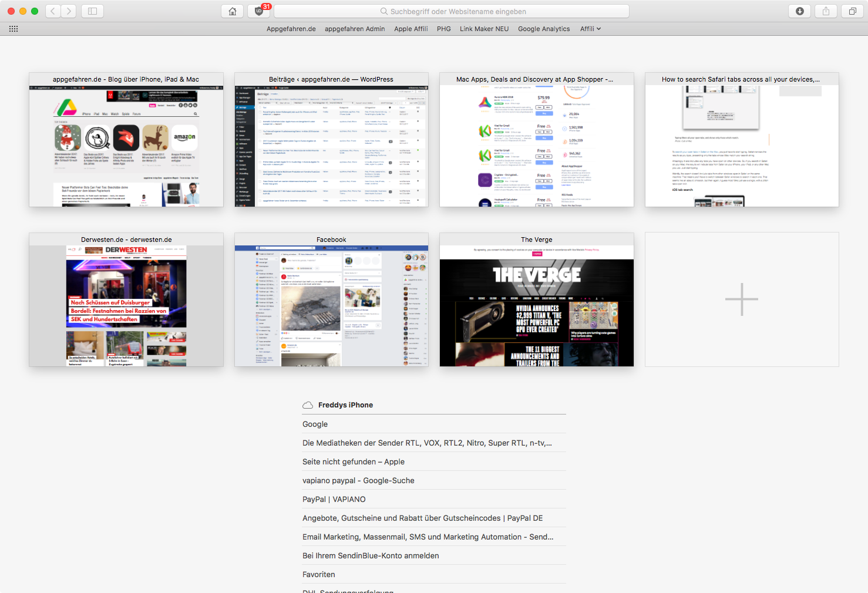The height and width of the screenshot is (593, 868).
Task: Show the downloads list
Action: pos(799,11)
